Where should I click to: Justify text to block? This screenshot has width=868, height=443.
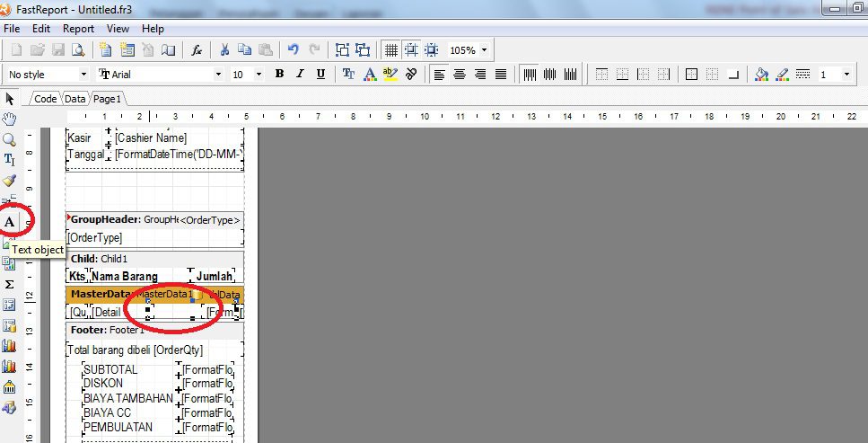[x=501, y=75]
